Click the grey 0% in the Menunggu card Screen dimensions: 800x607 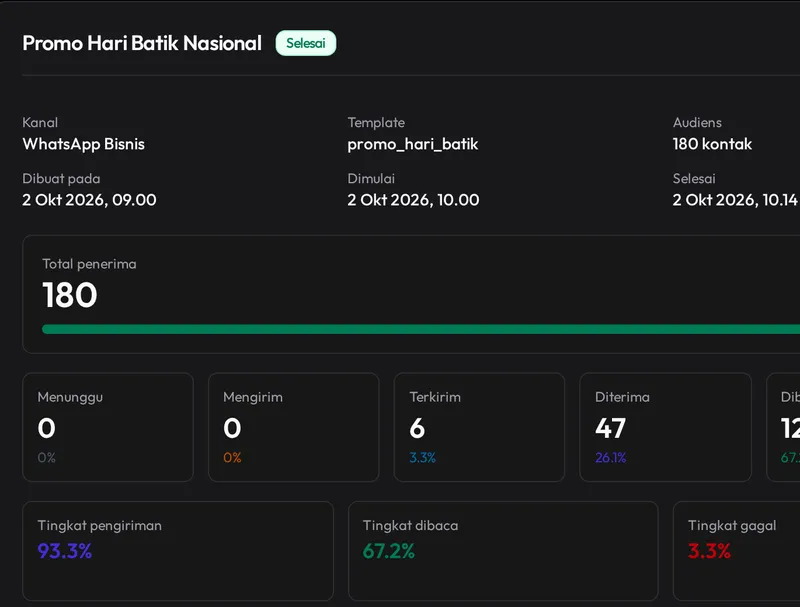pos(46,458)
